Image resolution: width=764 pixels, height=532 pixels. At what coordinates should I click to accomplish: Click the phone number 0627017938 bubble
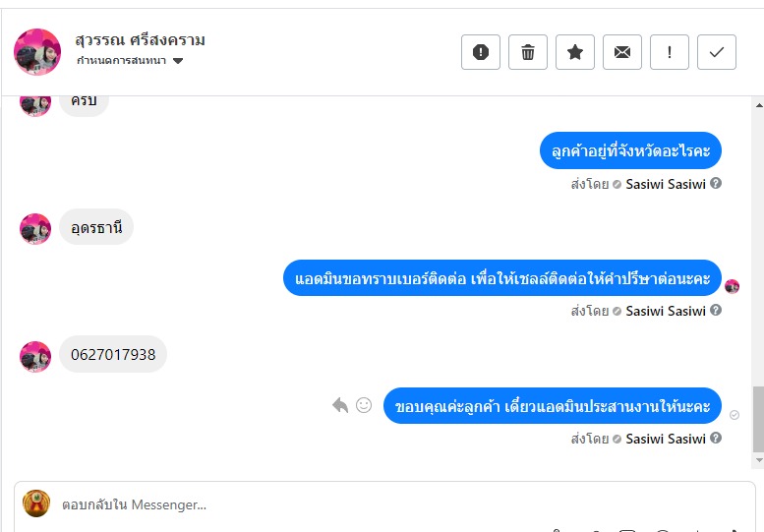pos(113,354)
